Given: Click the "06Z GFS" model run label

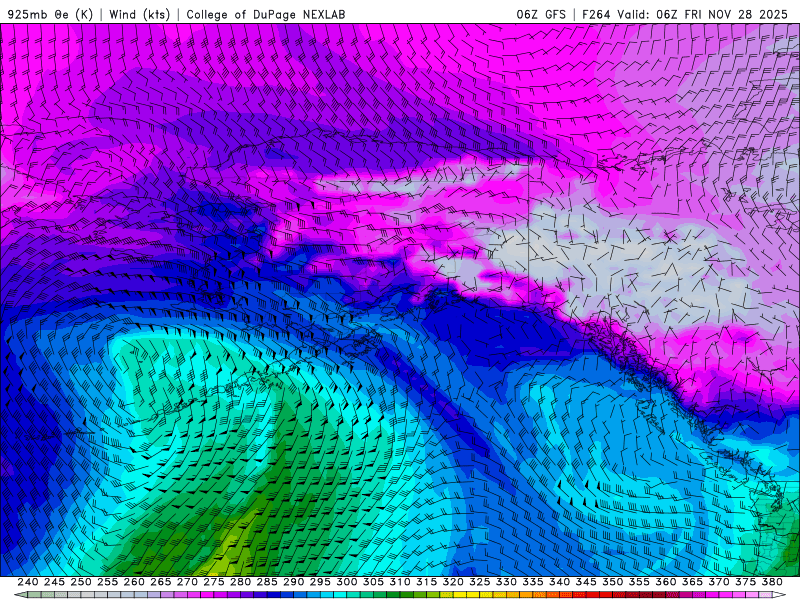Looking at the screenshot, I should [541, 14].
